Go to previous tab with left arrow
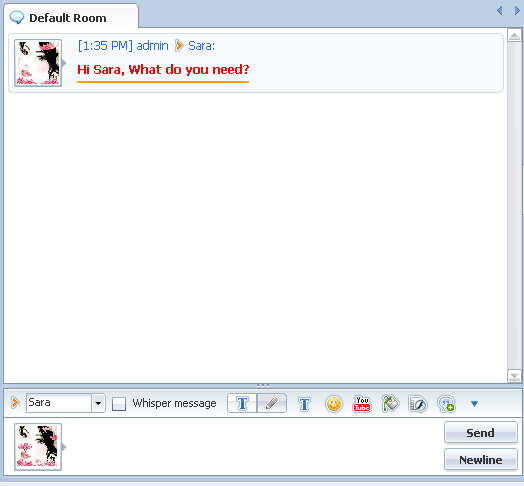Viewport: 524px width, 486px height. click(x=500, y=10)
